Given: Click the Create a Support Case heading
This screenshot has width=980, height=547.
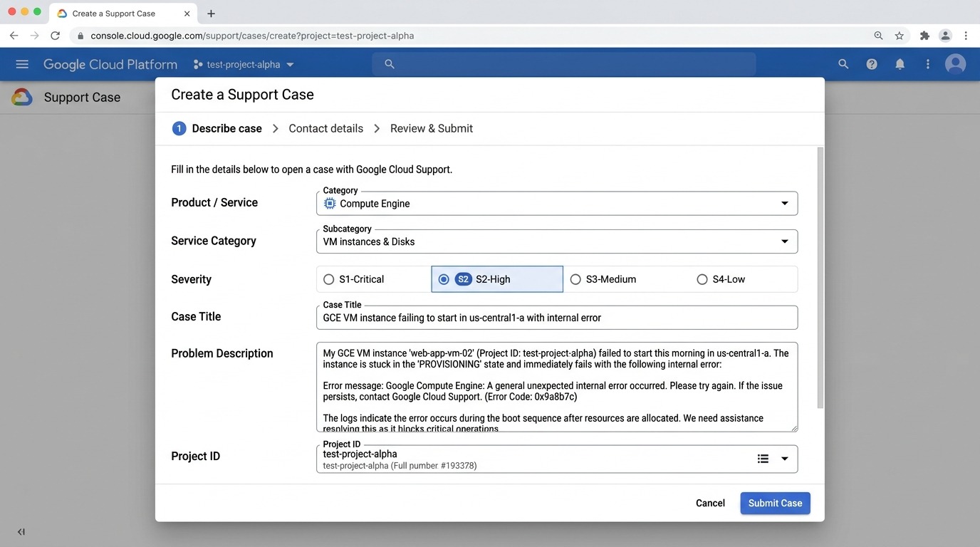Looking at the screenshot, I should coord(242,95).
